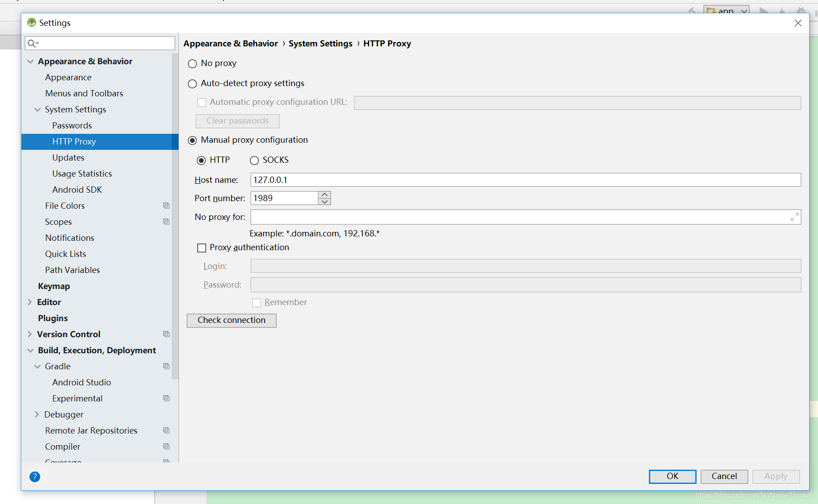Collapse Appearance & Behavior section

[30, 62]
